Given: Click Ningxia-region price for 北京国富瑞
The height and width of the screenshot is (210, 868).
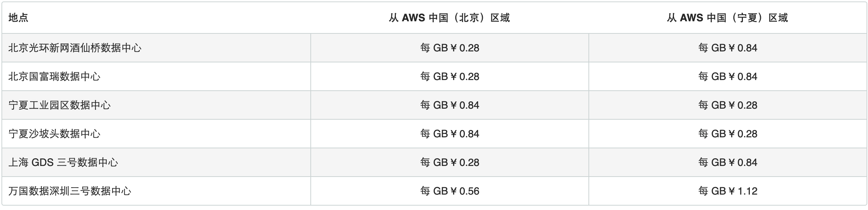Looking at the screenshot, I should [727, 76].
